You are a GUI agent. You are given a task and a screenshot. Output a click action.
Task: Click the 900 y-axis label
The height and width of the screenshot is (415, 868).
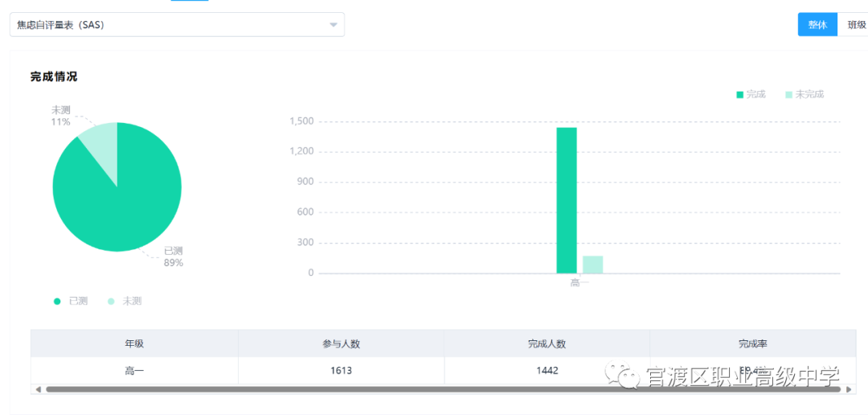tap(305, 182)
